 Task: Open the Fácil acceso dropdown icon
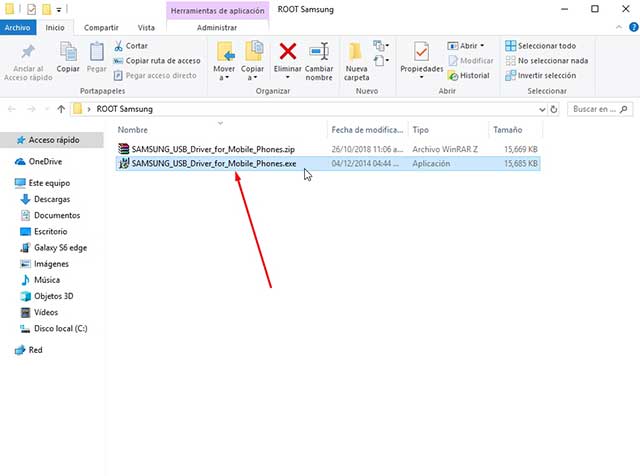coord(381,61)
